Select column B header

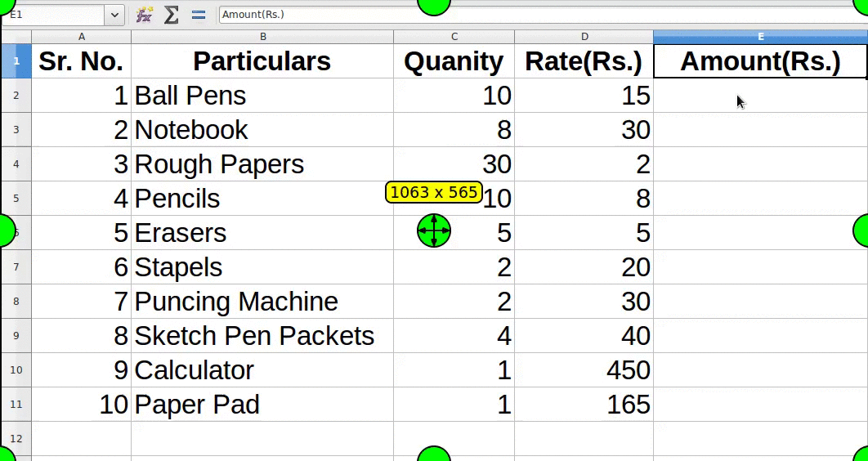tap(262, 37)
